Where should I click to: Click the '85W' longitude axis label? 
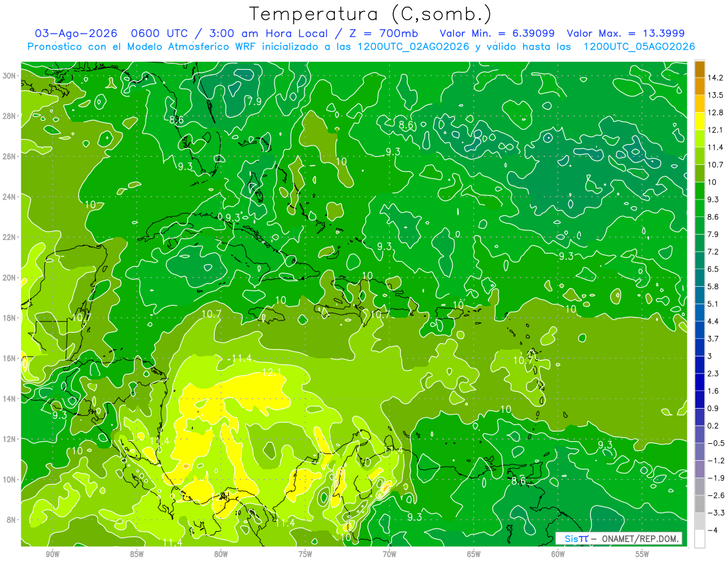click(x=136, y=554)
